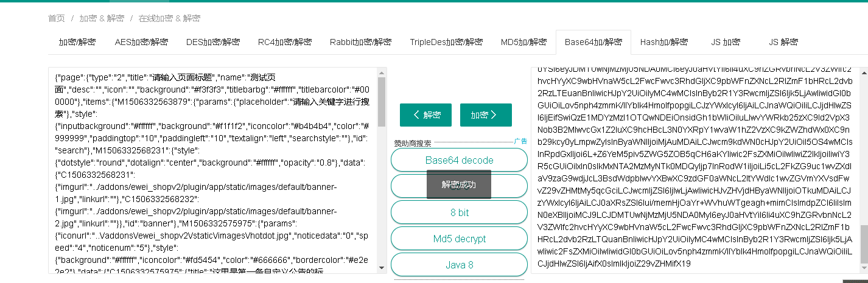Click the right output textarea's scroll-up arrow

[x=864, y=72]
